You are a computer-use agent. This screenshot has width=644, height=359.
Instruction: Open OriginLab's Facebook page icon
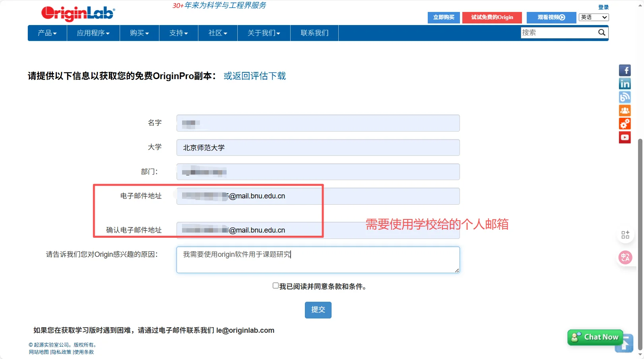[x=625, y=70]
